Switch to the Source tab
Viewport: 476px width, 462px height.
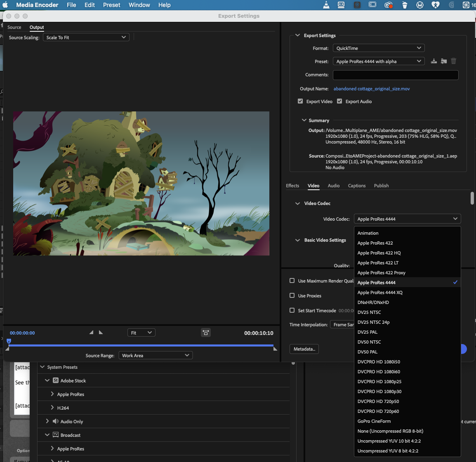coord(14,27)
